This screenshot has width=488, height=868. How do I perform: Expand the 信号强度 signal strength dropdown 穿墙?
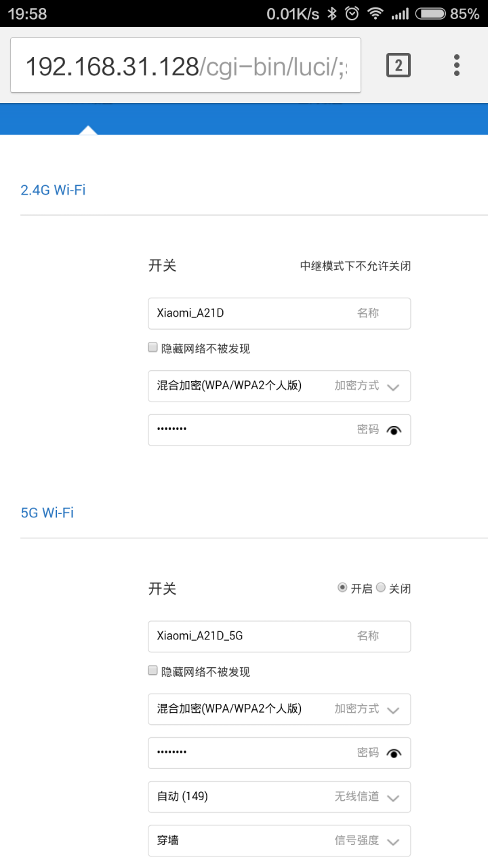279,841
